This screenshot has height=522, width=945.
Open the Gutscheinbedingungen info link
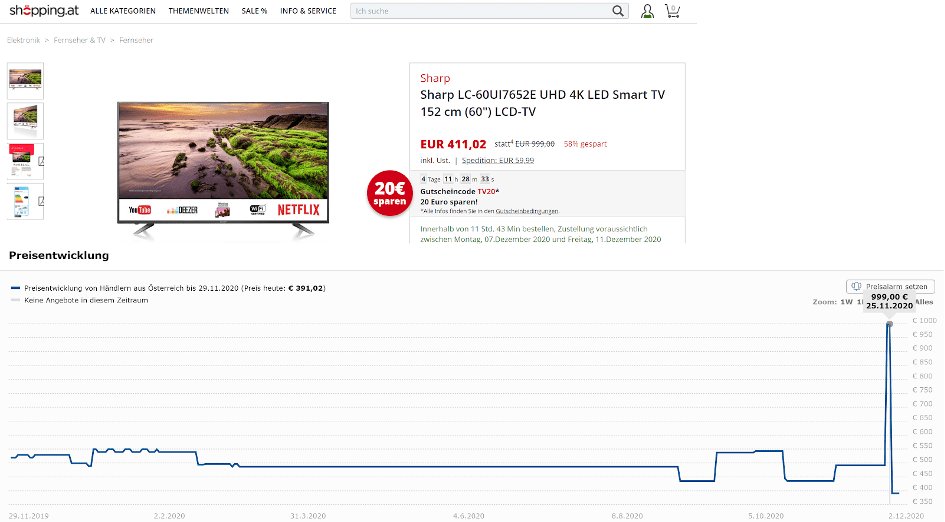point(527,212)
